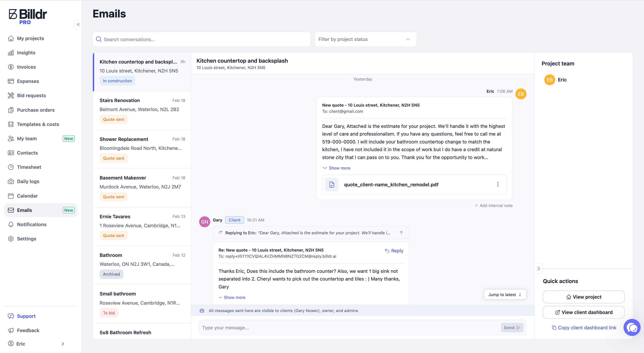
Task: Click the View client dashboard button
Action: [583, 312]
